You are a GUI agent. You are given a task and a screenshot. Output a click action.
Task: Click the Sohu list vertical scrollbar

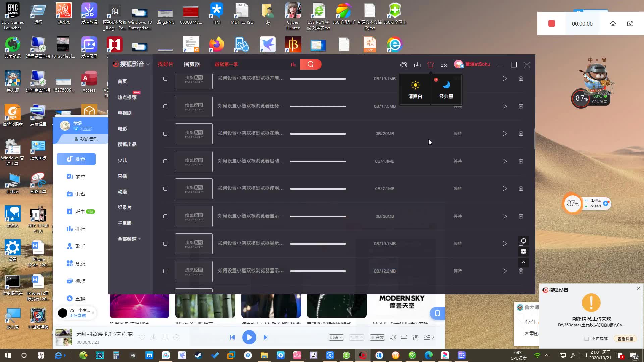[x=534, y=139]
